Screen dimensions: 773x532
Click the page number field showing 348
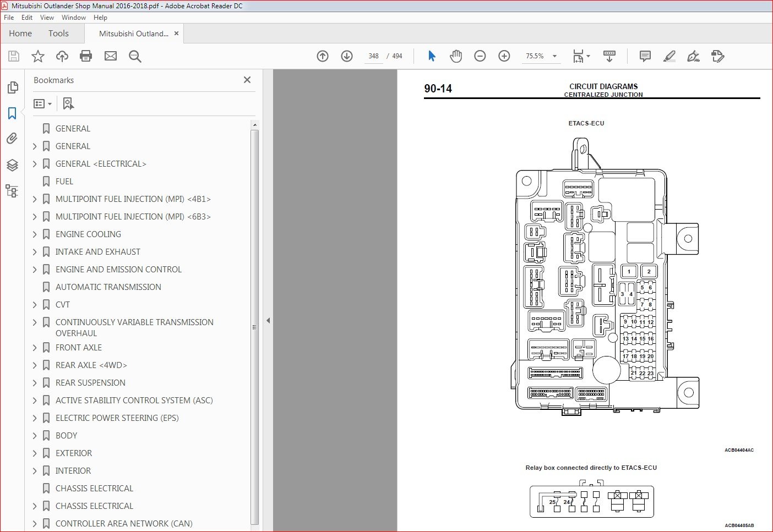tap(373, 56)
